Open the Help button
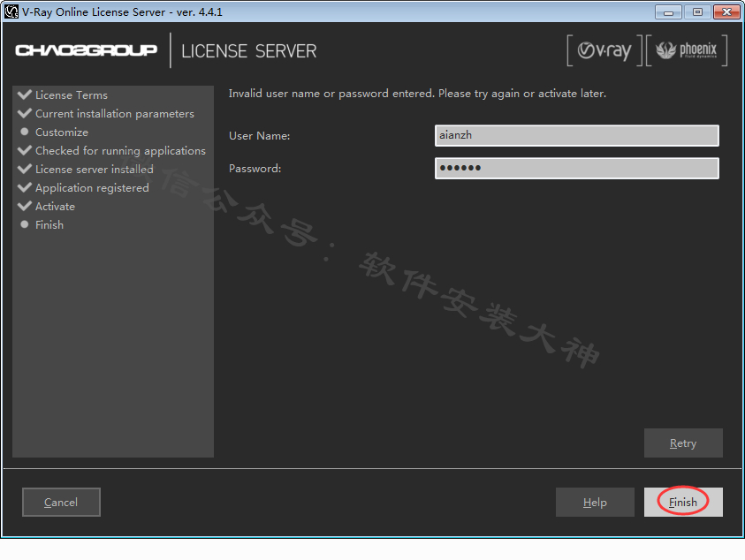The image size is (745, 560). click(595, 502)
